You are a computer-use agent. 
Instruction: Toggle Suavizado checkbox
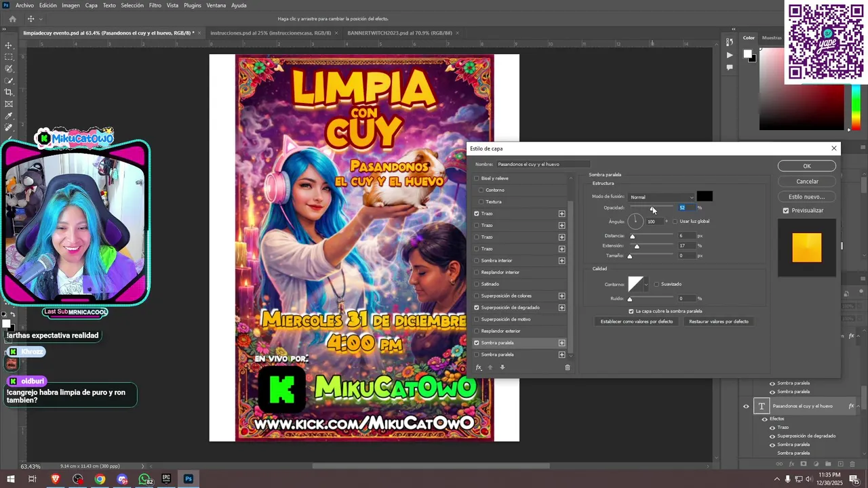[x=656, y=284]
